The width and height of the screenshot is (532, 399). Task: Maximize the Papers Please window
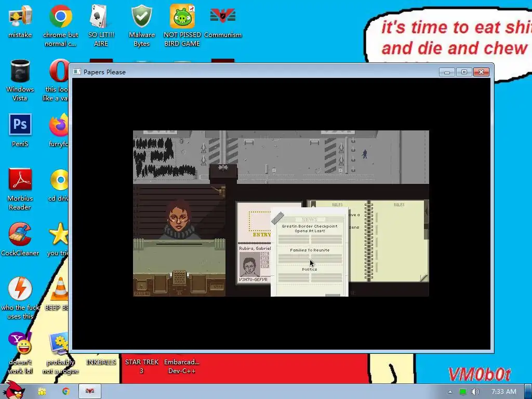464,72
